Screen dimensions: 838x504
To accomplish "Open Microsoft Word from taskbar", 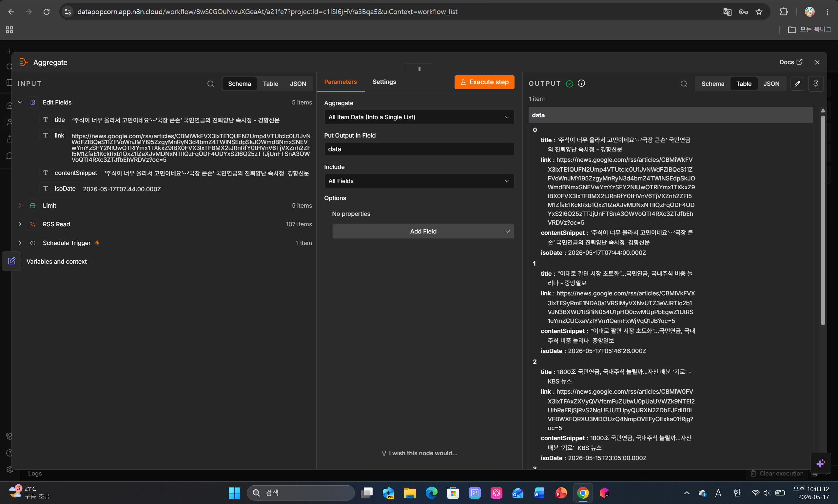I will (x=539, y=493).
